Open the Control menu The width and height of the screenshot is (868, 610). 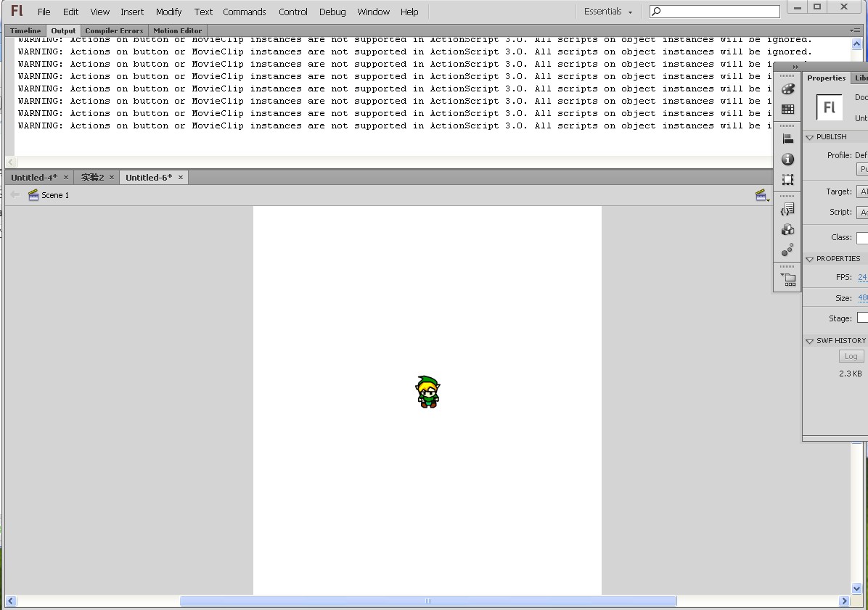(292, 12)
